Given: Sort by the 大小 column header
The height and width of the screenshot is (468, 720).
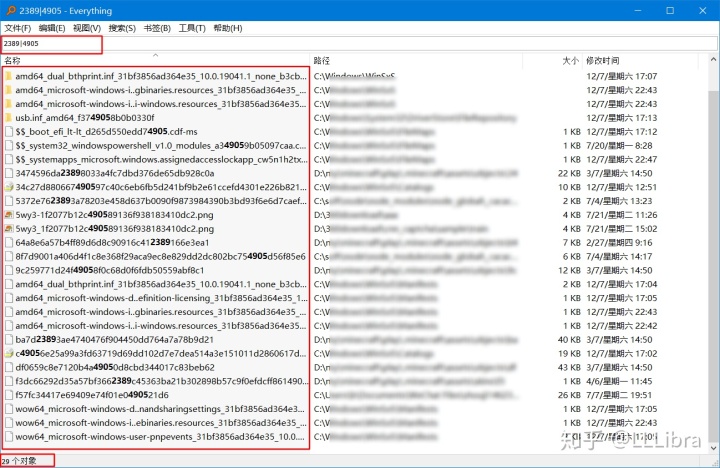Looking at the screenshot, I should 552,60.
